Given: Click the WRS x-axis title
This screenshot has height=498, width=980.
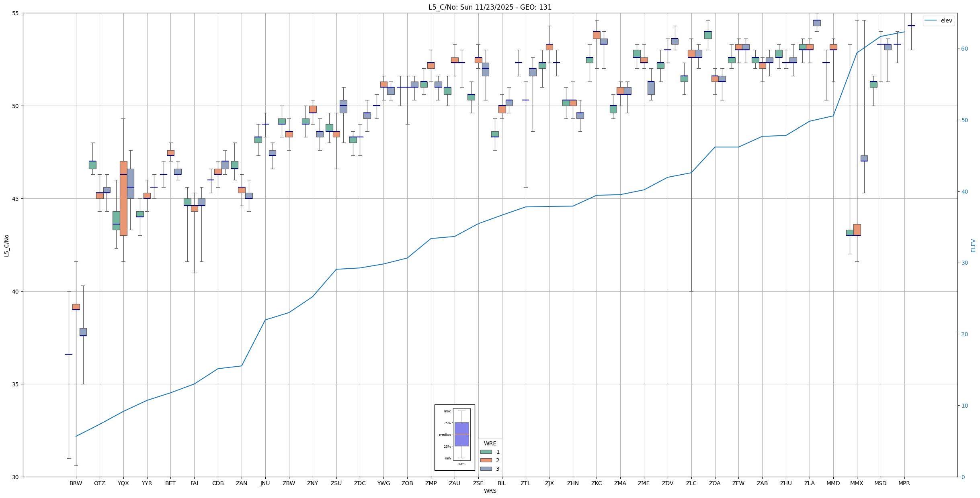Looking at the screenshot, I should click(490, 491).
